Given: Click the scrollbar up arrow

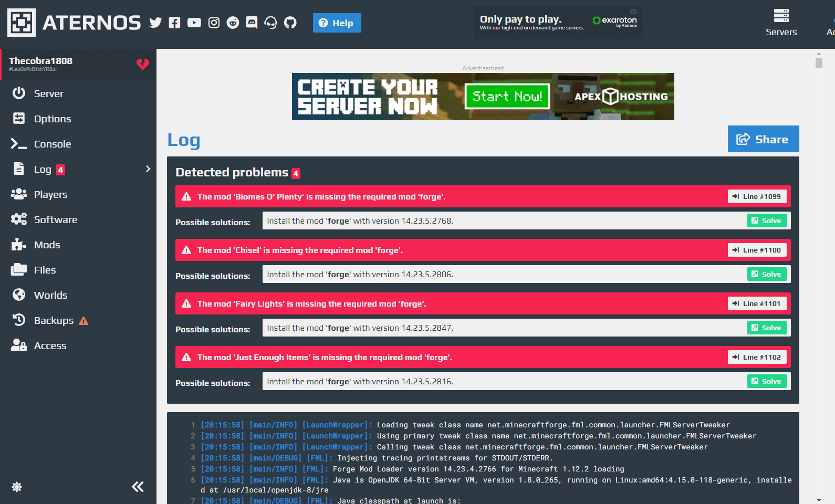Looking at the screenshot, I should coord(819,53).
